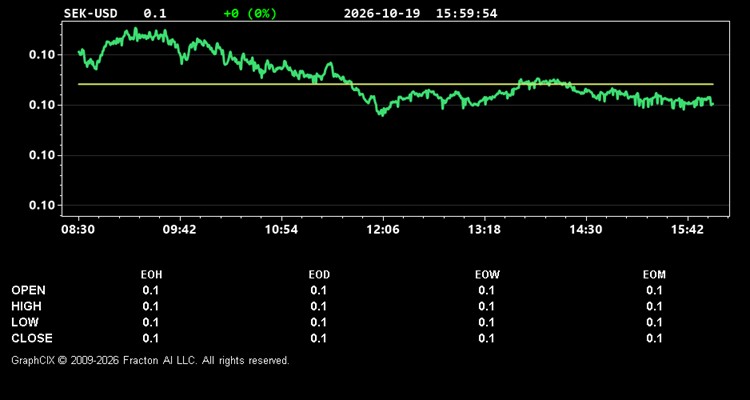Click the EOD HIGH value
750x400 pixels.
[319, 306]
